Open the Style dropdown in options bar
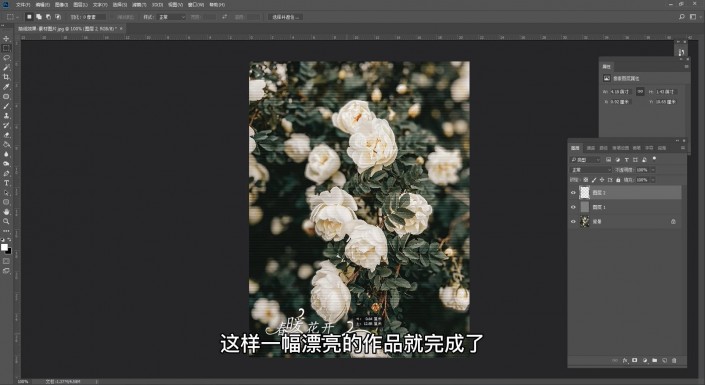 (171, 17)
